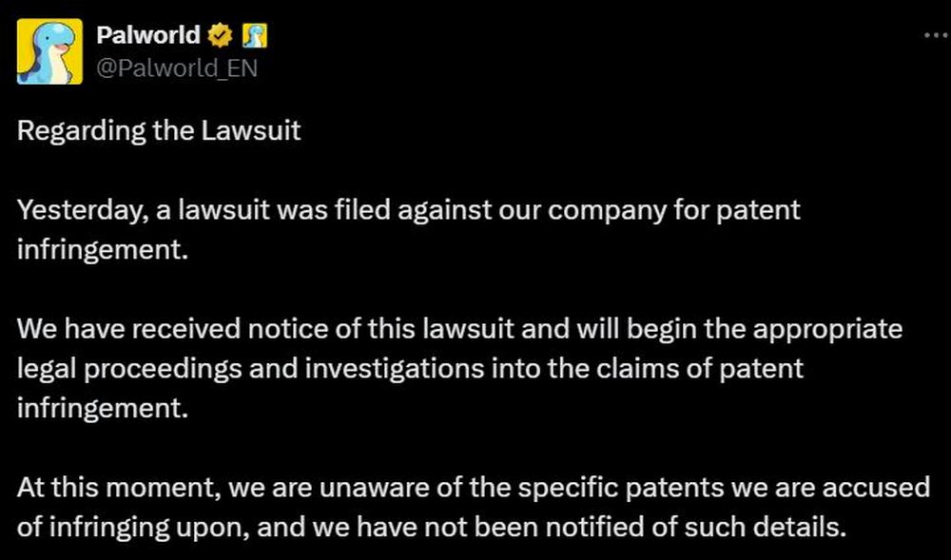Image resolution: width=951 pixels, height=560 pixels.
Task: Click the line starting 'legal proceedings and investigations'
Action: coord(410,369)
